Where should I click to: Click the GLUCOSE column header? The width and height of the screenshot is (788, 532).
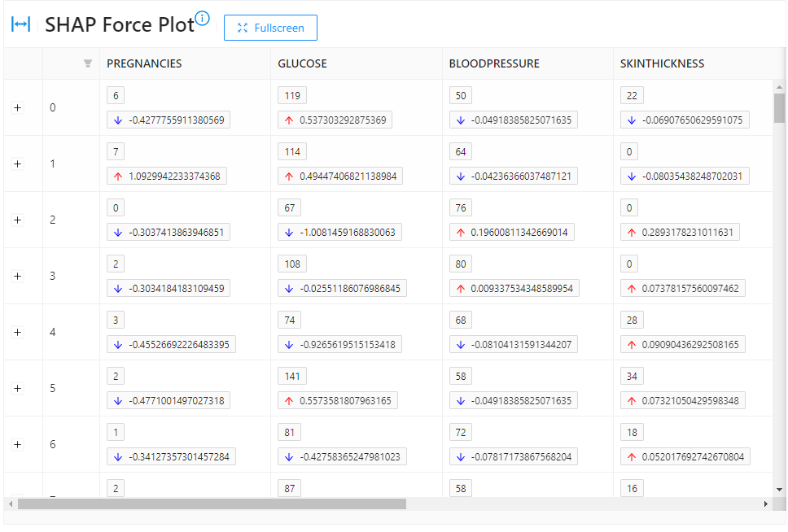pyautogui.click(x=302, y=63)
